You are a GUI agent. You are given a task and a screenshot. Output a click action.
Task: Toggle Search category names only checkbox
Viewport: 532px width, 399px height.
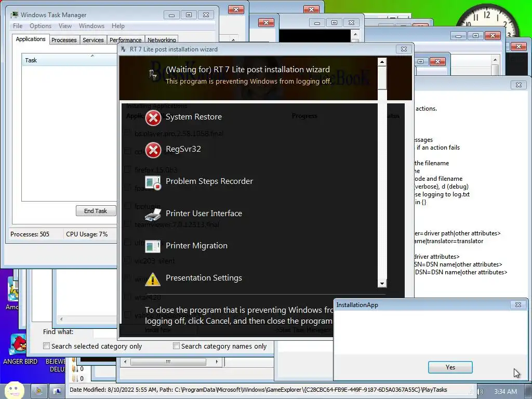click(x=176, y=345)
